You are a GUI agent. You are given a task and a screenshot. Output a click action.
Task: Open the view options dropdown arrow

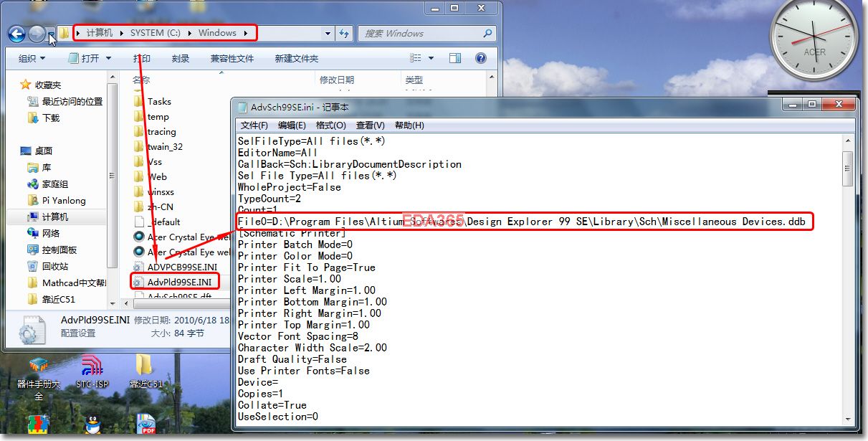pyautogui.click(x=431, y=58)
